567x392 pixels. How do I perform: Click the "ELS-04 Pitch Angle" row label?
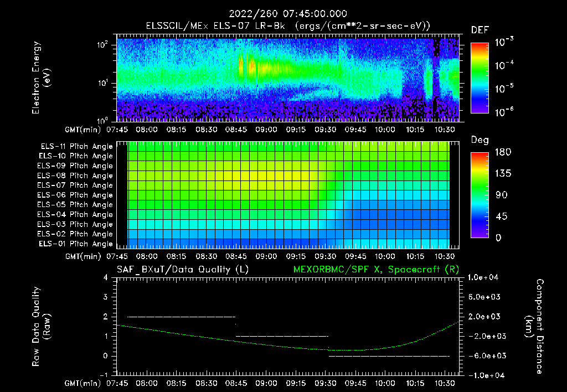[75, 214]
